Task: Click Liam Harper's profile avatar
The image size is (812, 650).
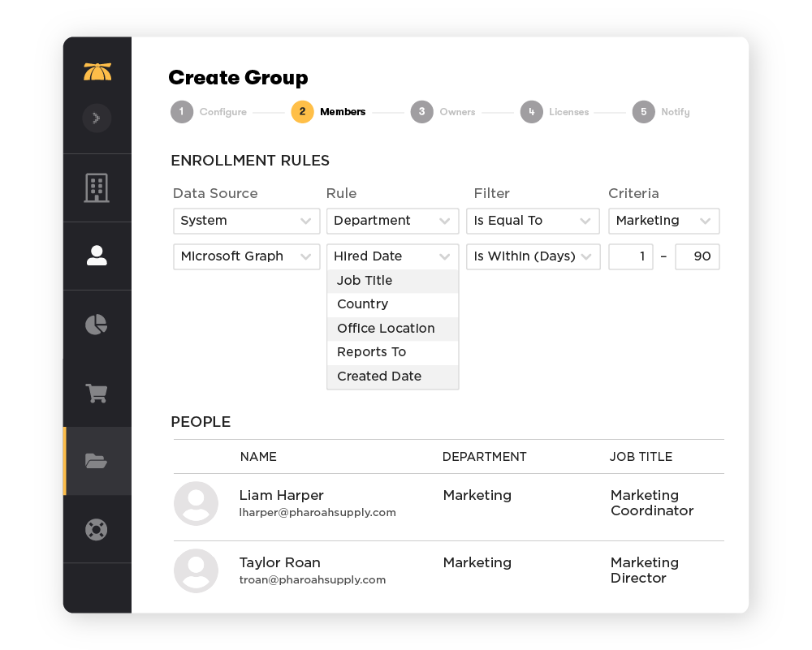Action: click(x=196, y=503)
